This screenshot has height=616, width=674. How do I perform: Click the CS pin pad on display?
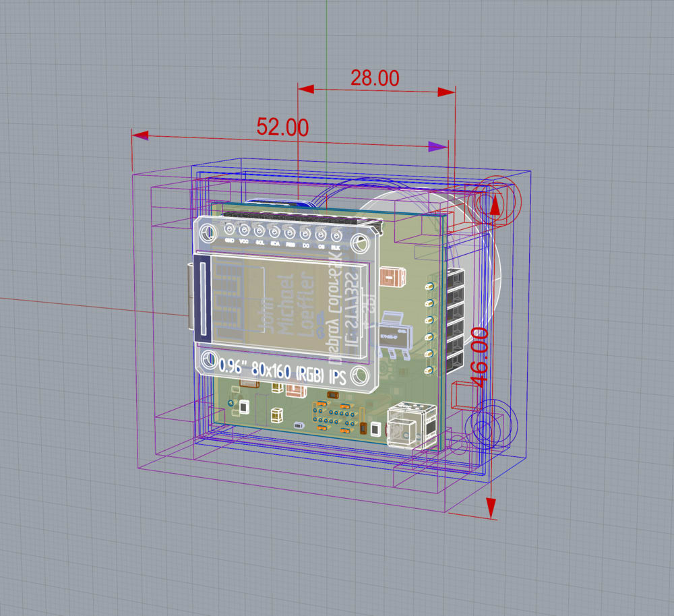point(321,236)
